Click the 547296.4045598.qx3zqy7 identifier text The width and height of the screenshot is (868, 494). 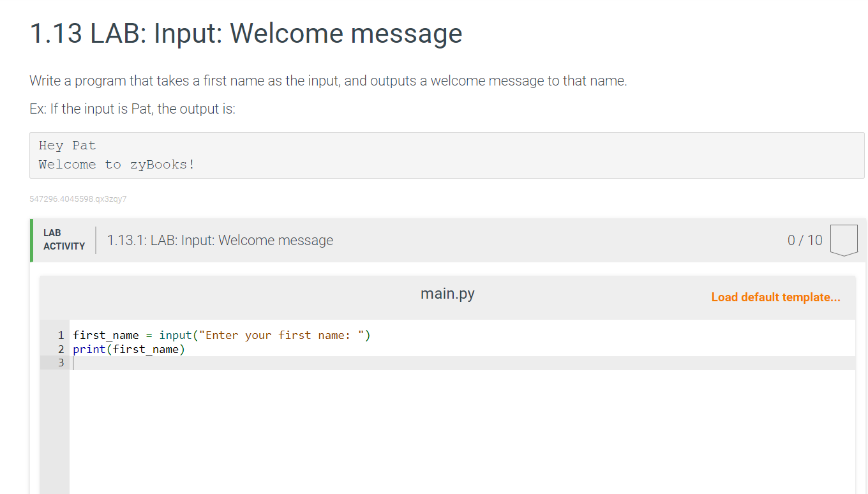click(x=77, y=198)
